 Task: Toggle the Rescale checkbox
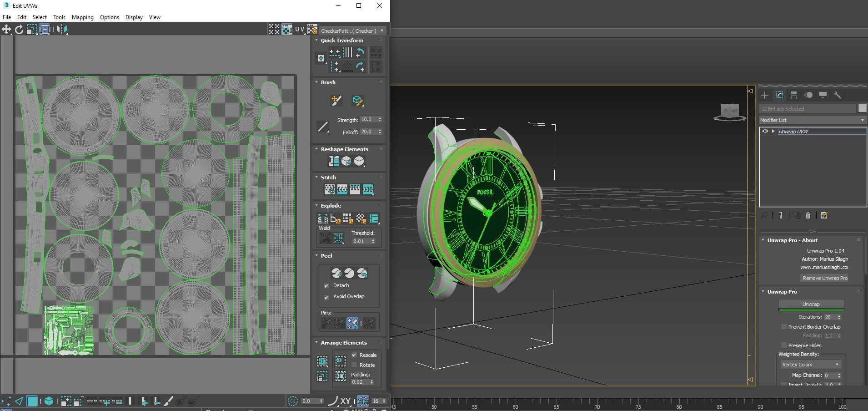[354, 355]
